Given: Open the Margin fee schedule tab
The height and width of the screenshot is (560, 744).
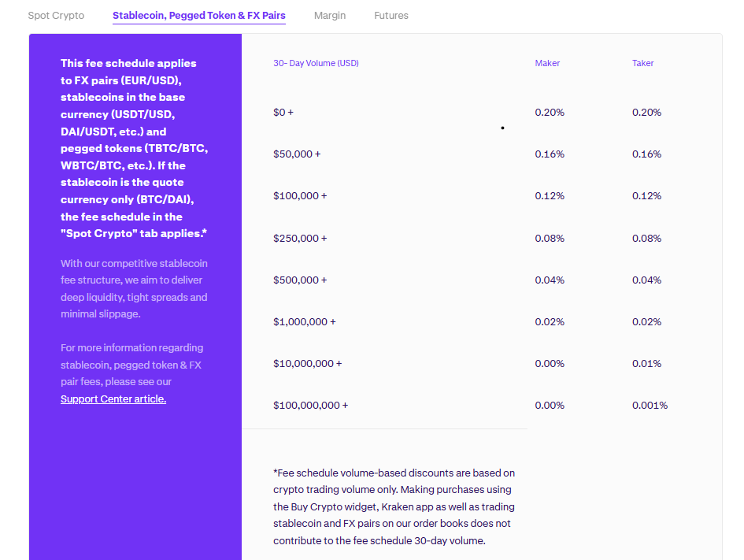Looking at the screenshot, I should point(330,15).
